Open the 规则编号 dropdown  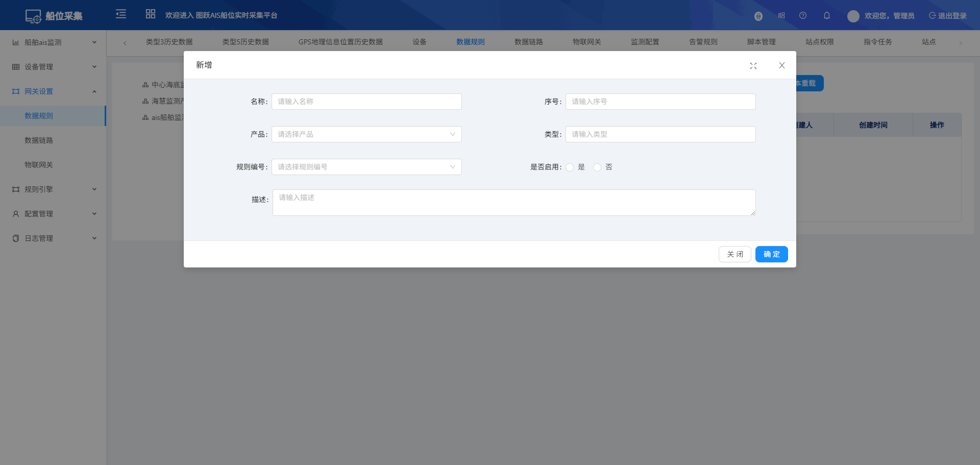[x=366, y=167]
